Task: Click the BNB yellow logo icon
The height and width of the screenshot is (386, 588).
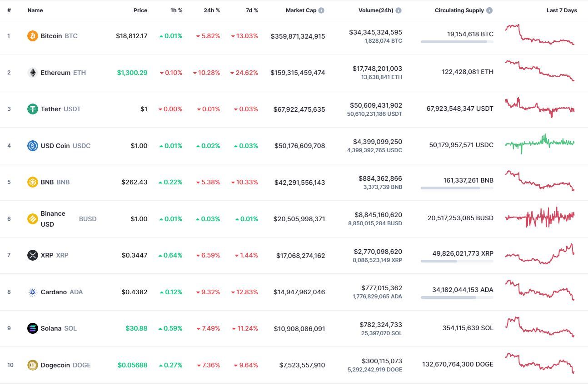Action: click(33, 182)
